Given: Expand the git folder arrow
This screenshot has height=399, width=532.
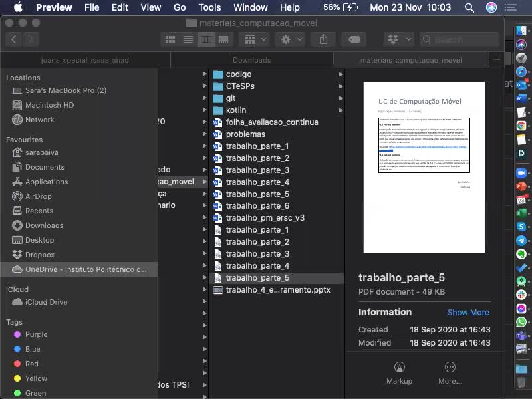Looking at the screenshot, I should point(340,98).
